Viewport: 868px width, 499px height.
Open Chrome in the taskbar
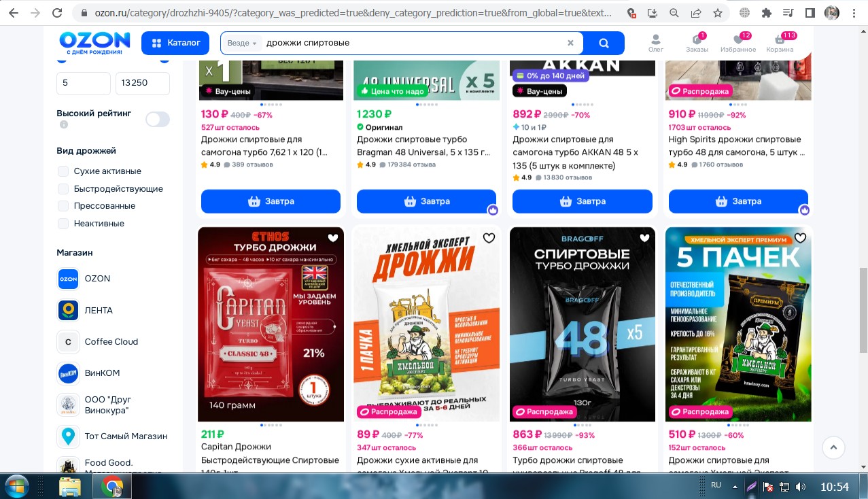click(112, 486)
